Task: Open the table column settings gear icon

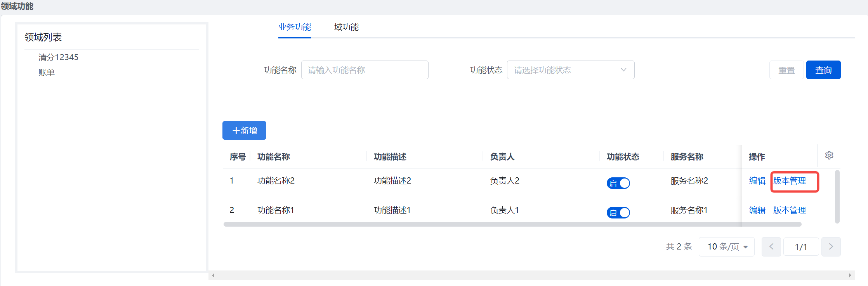Action: (x=829, y=155)
